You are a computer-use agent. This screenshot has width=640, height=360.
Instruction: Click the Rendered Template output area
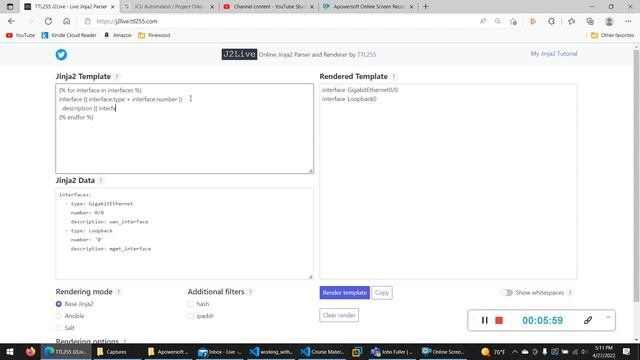click(448, 182)
